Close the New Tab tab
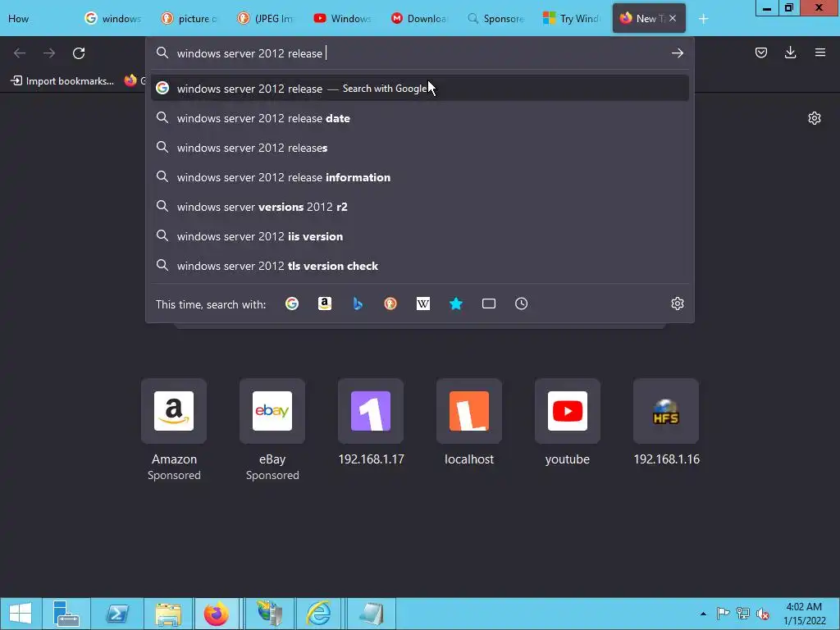Viewport: 840px width, 630px height. (673, 18)
